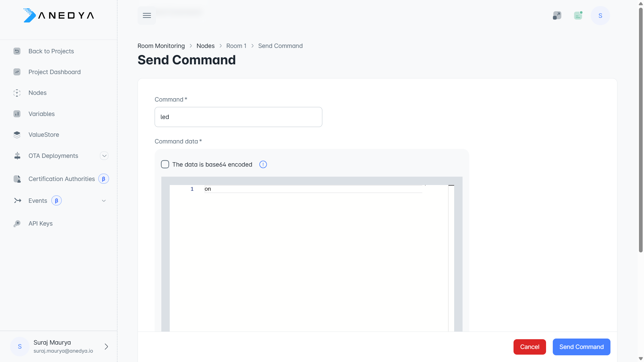Click the Nodes breadcrumb link
The height and width of the screenshot is (362, 644).
(205, 46)
